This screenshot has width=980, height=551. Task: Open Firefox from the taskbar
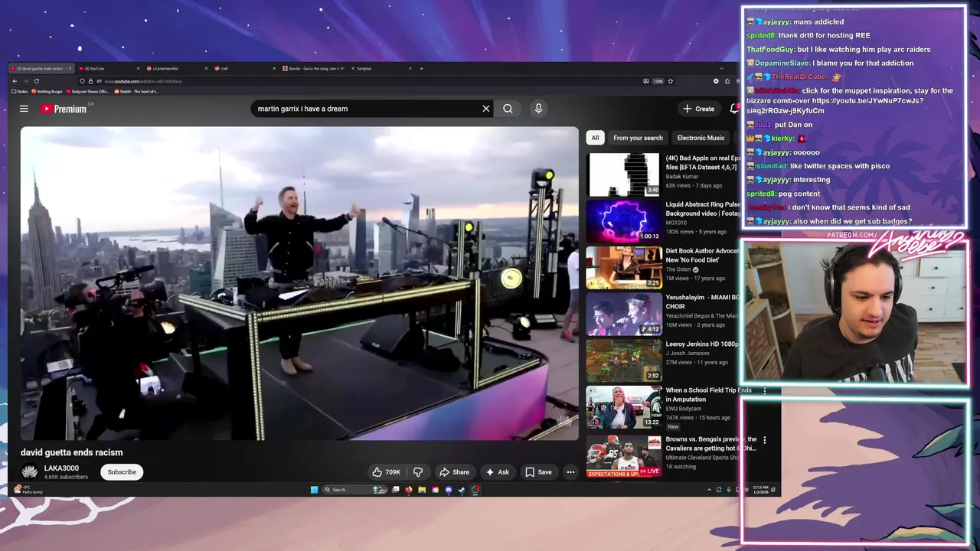pyautogui.click(x=409, y=490)
